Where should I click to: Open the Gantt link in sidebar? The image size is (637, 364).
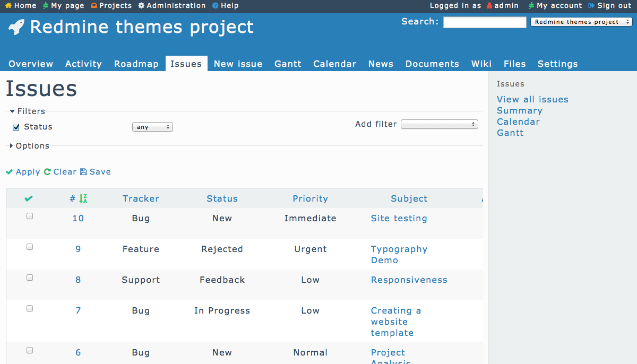click(x=510, y=133)
